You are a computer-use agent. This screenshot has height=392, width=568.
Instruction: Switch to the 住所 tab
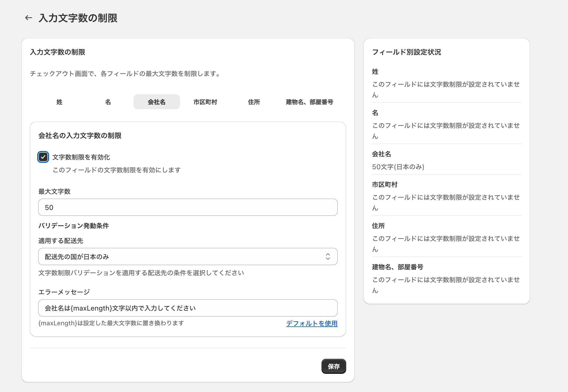[254, 102]
